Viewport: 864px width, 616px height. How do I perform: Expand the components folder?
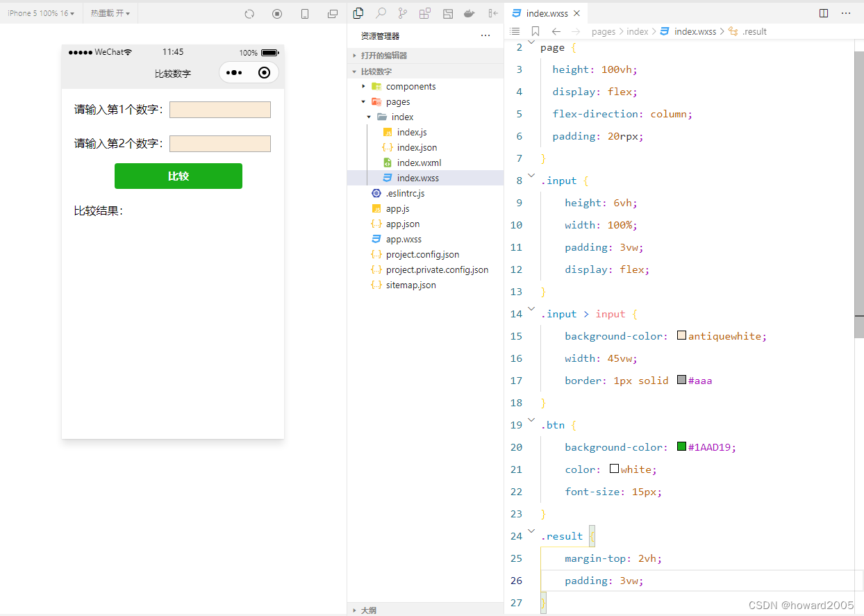coord(425,87)
